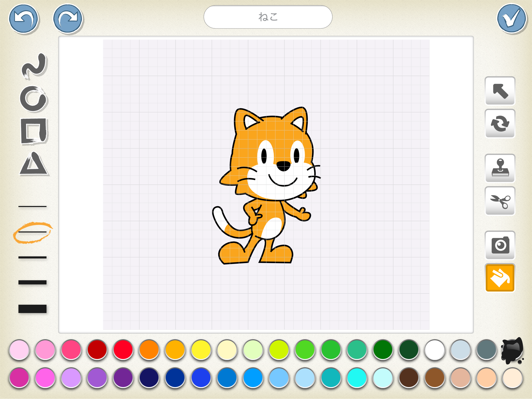The image size is (532, 399).
Task: Select the freehand line drawing tool
Action: pyautogui.click(x=34, y=66)
